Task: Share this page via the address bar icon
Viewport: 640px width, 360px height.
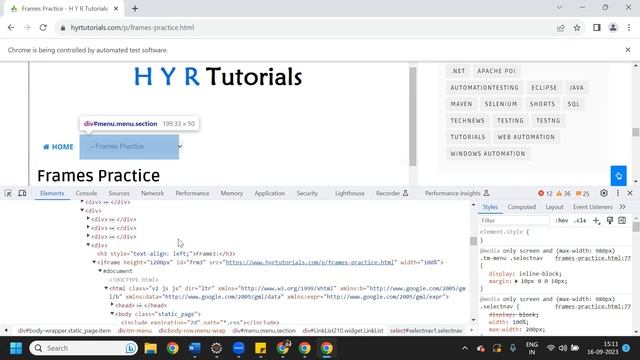Action: point(561,28)
